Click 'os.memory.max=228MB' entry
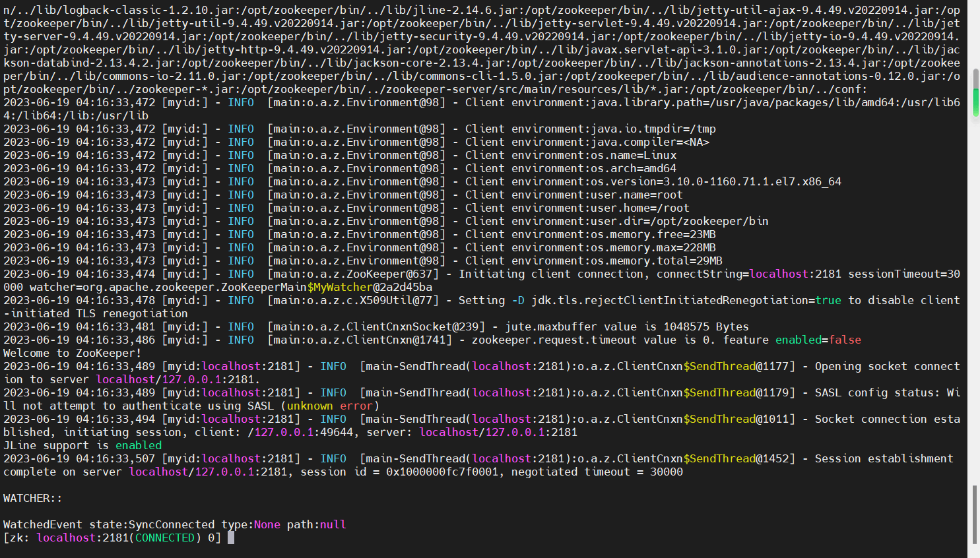 pyautogui.click(x=653, y=247)
